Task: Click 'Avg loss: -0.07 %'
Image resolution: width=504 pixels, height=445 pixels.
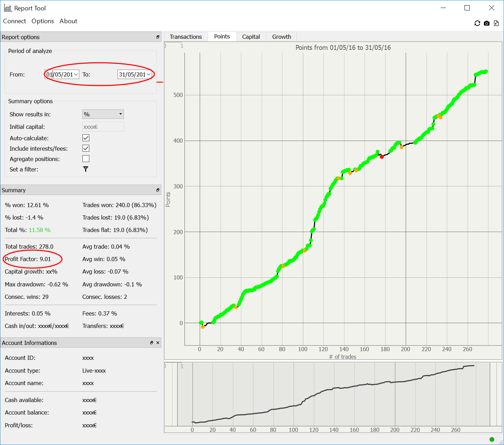Action: coord(105,272)
